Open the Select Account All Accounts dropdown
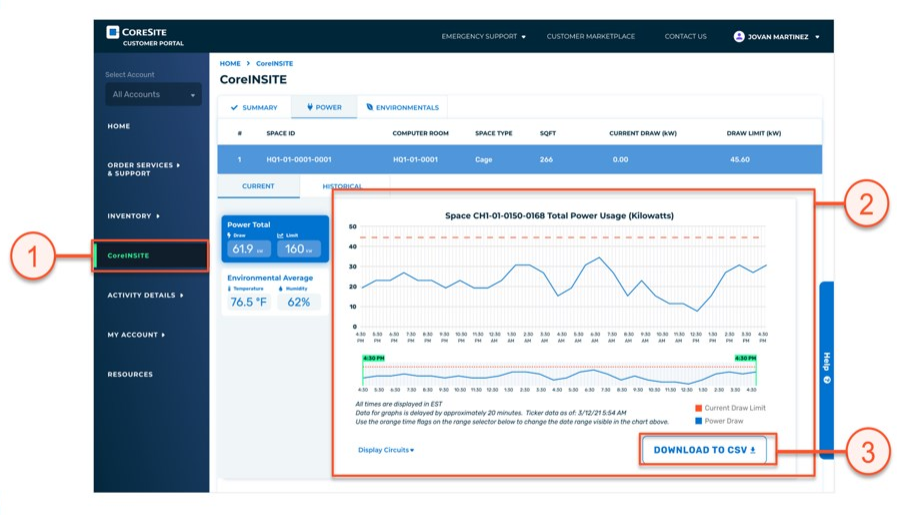The image size is (915, 515). click(x=153, y=95)
